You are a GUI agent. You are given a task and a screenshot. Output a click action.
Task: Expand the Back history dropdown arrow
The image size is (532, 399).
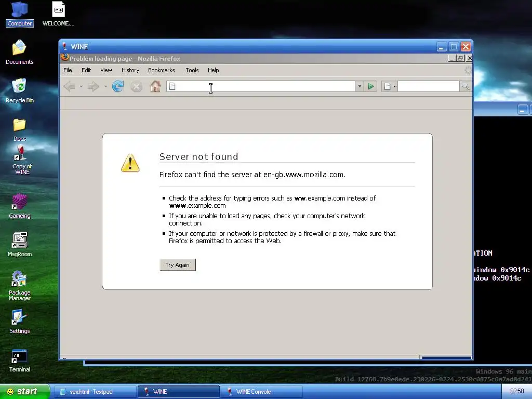[81, 87]
